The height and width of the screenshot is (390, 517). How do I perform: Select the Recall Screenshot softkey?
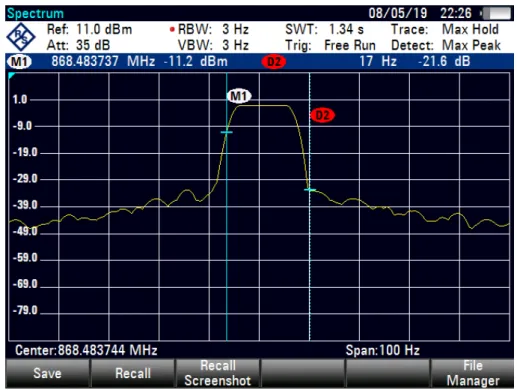click(218, 373)
